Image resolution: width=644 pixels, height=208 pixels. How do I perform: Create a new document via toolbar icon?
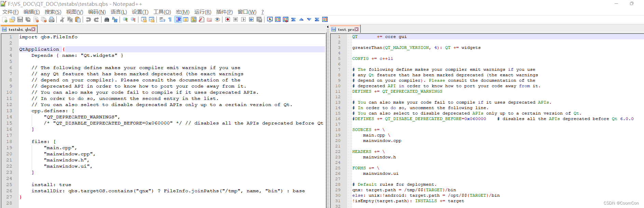coord(4,19)
